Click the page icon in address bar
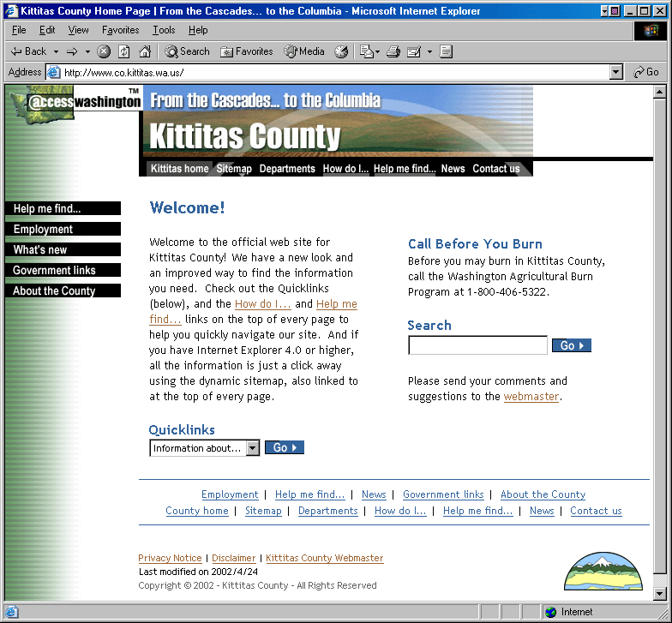 [53, 72]
